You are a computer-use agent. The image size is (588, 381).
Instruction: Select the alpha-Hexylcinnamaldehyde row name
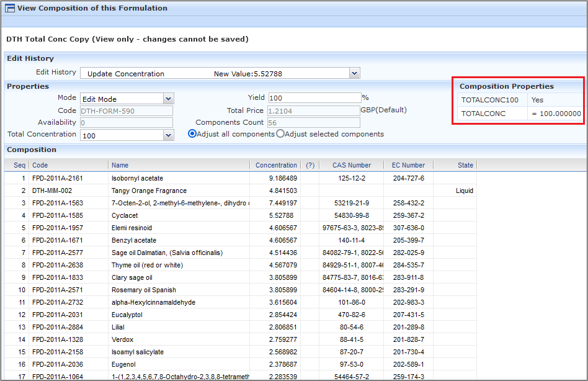pyautogui.click(x=153, y=302)
